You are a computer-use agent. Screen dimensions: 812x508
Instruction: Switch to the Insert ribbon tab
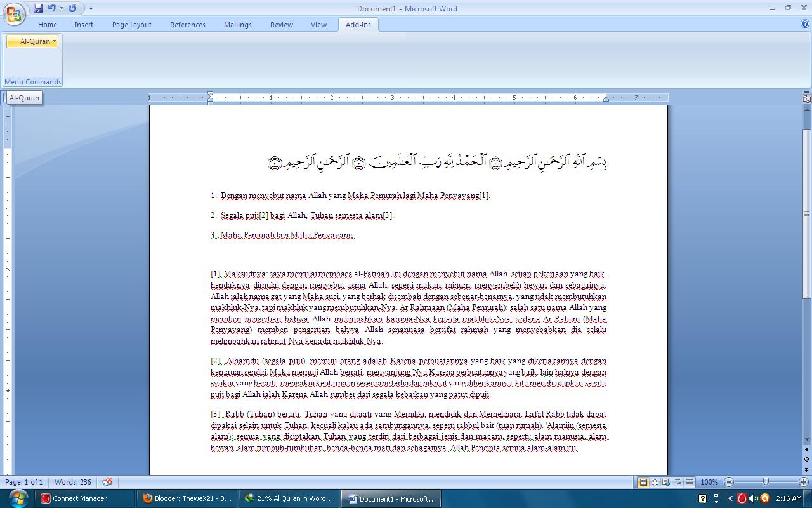84,25
